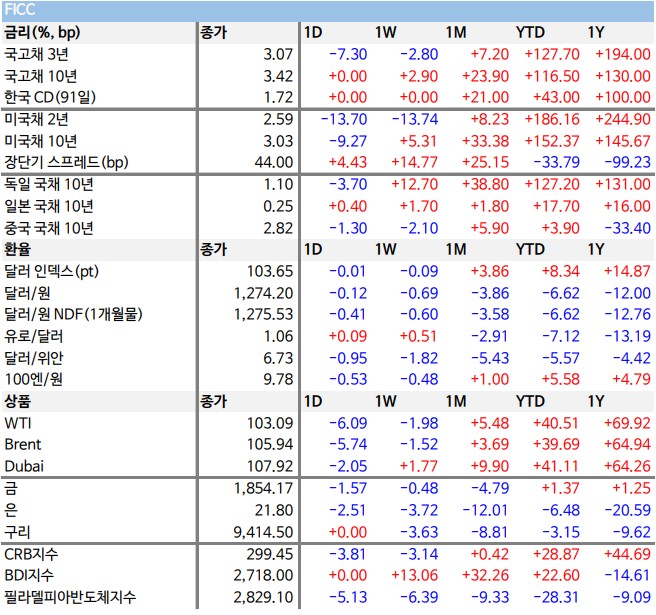
Task: Click the 0.25 closing value
Action: pyautogui.click(x=278, y=206)
